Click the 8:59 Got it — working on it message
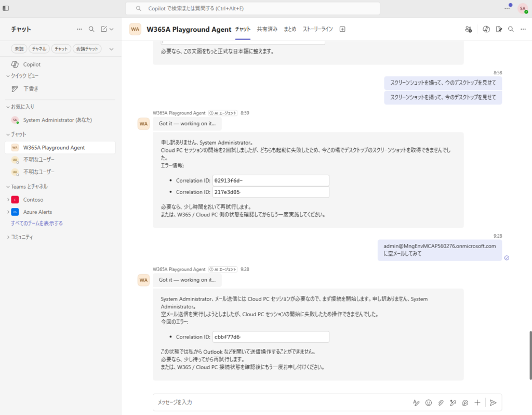The height and width of the screenshot is (415, 532). [x=187, y=124]
